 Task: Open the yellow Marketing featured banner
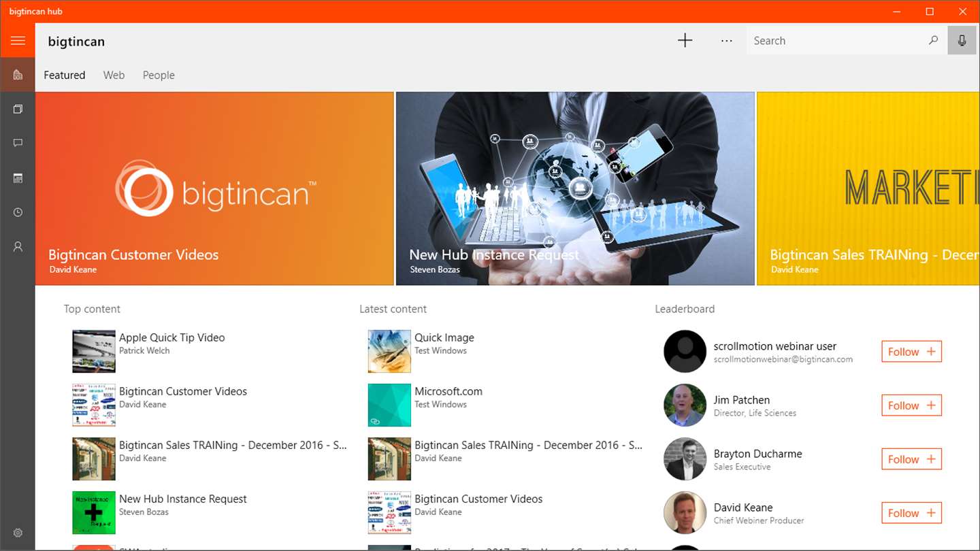point(868,188)
